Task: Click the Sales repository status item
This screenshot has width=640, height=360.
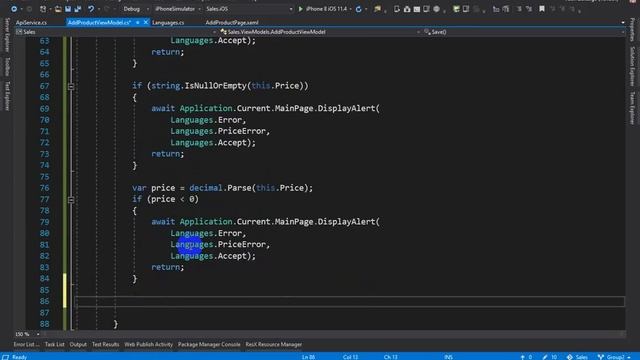Action: coord(577,357)
